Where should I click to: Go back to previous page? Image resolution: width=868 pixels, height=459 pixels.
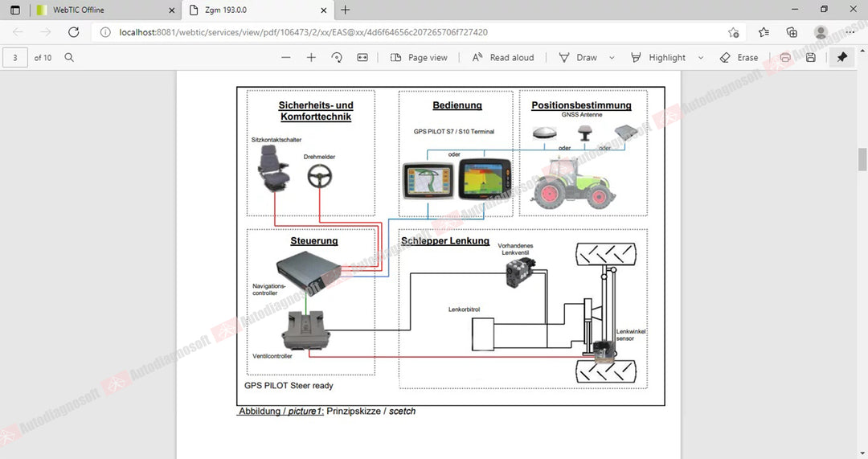(18, 32)
